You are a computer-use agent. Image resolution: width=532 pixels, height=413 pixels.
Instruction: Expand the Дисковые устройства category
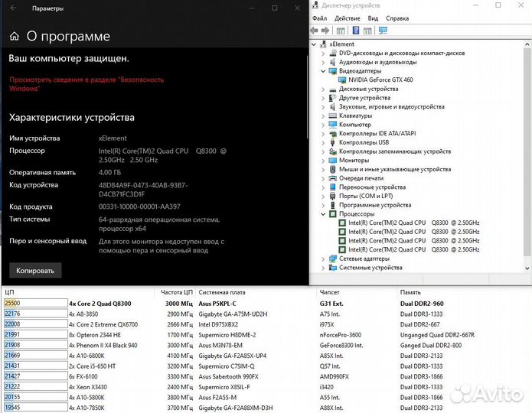click(323, 89)
